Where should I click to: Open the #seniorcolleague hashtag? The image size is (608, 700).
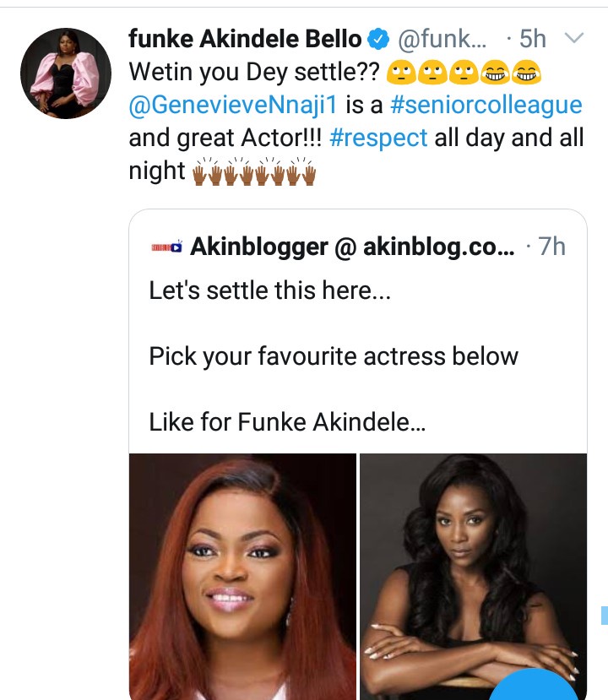coord(486,106)
